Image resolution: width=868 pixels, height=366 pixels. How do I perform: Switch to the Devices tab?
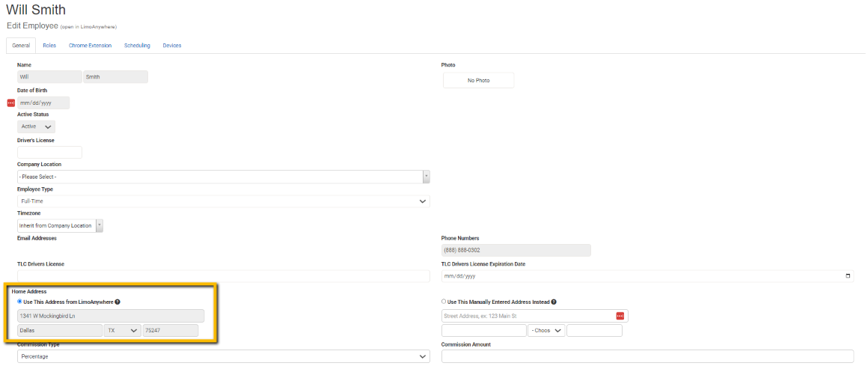(x=172, y=46)
